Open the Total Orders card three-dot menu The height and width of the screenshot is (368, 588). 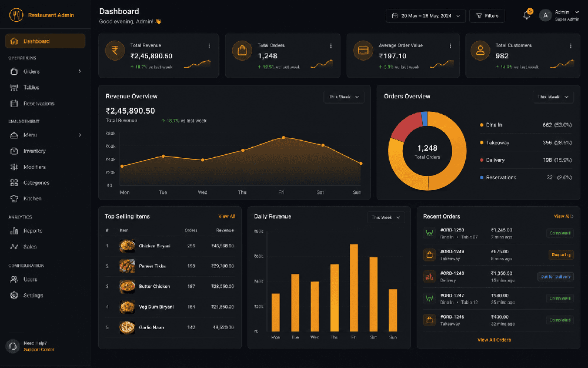[x=330, y=46]
